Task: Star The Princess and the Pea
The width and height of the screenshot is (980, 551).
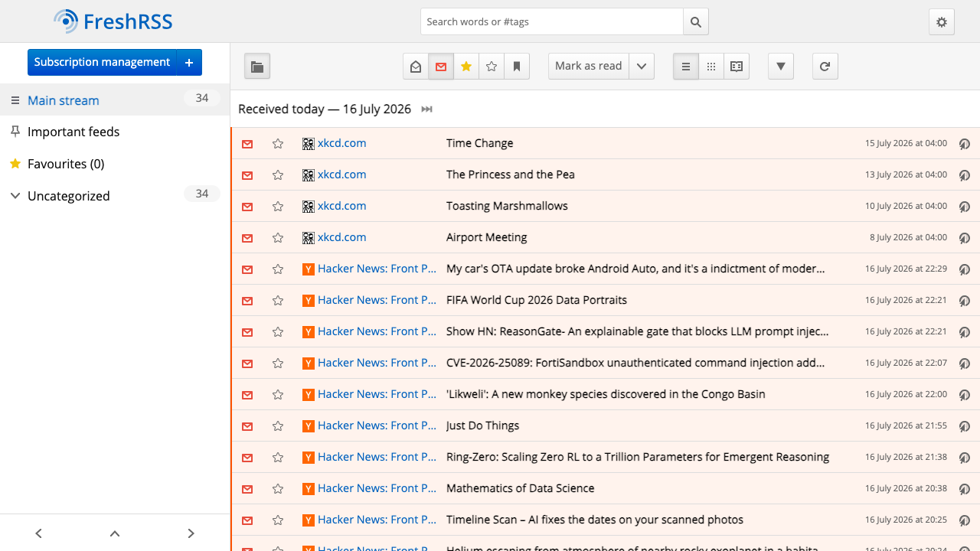Action: (278, 175)
